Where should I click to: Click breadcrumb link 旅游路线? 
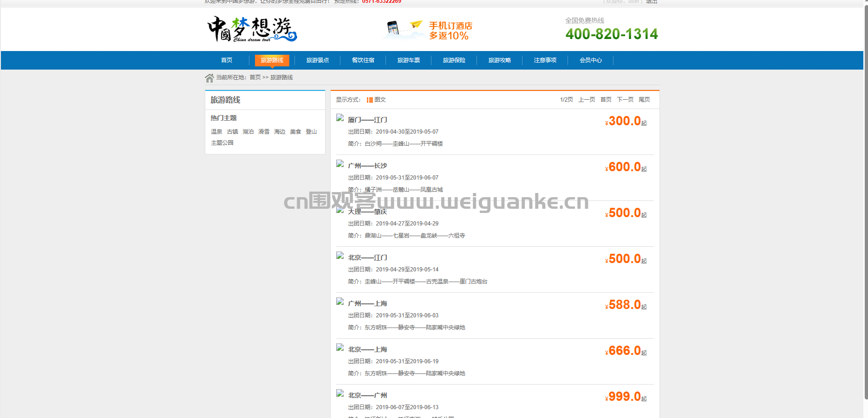281,77
